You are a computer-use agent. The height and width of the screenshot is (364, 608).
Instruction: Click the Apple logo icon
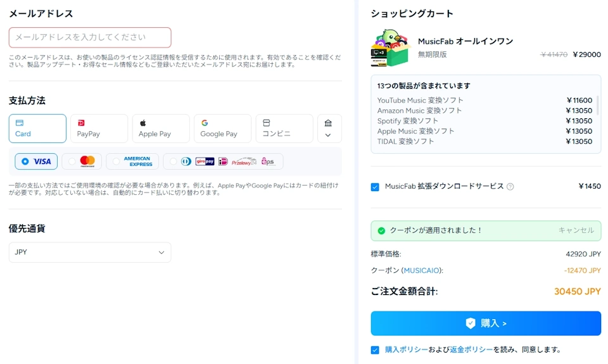[142, 123]
